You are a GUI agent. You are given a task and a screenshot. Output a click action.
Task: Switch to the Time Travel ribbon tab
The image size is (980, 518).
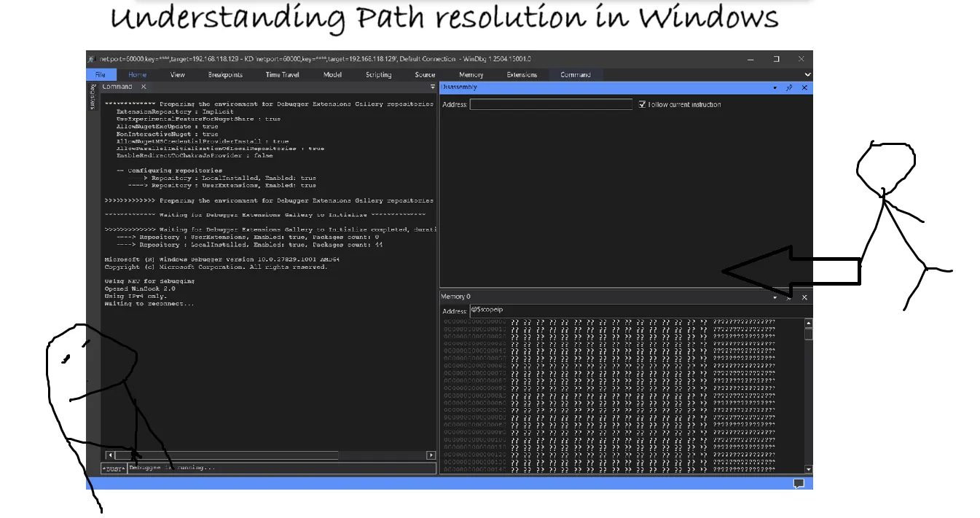pyautogui.click(x=282, y=74)
